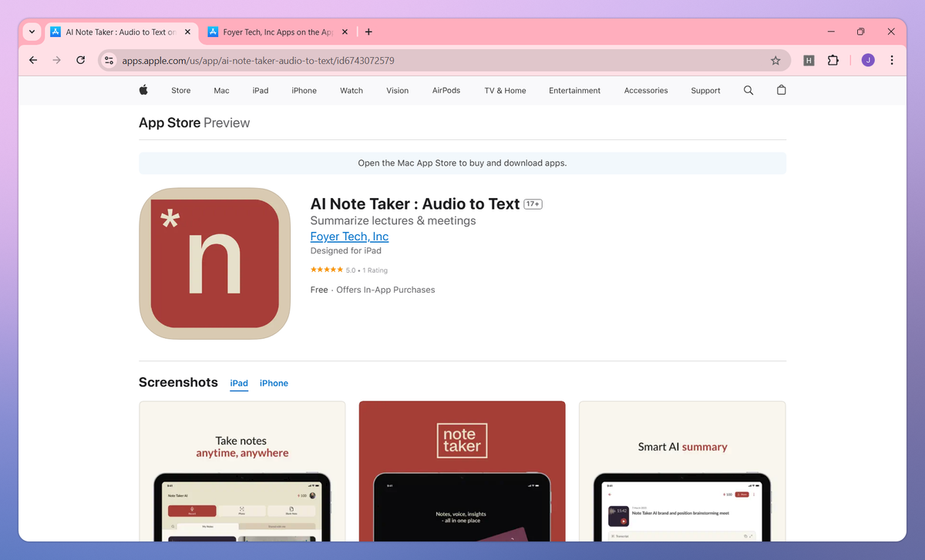Click the 'Open the Mac App Store' banner text
This screenshot has height=560, width=925.
point(462,163)
